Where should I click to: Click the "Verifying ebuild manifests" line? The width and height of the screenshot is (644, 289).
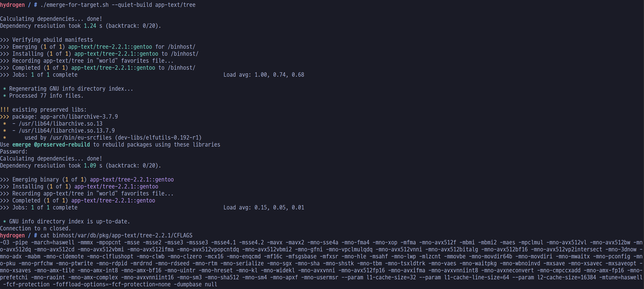pos(52,40)
